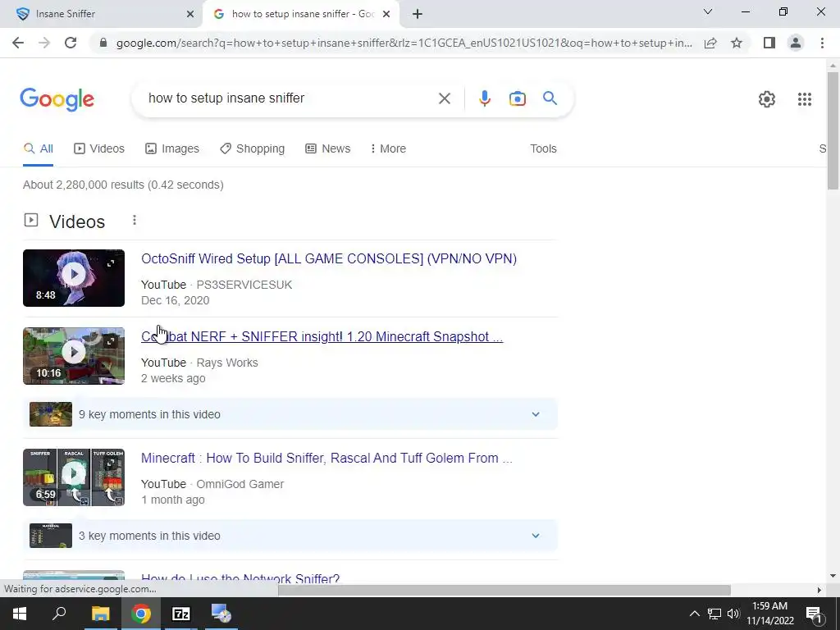Open the installer app on taskbar

point(221,614)
